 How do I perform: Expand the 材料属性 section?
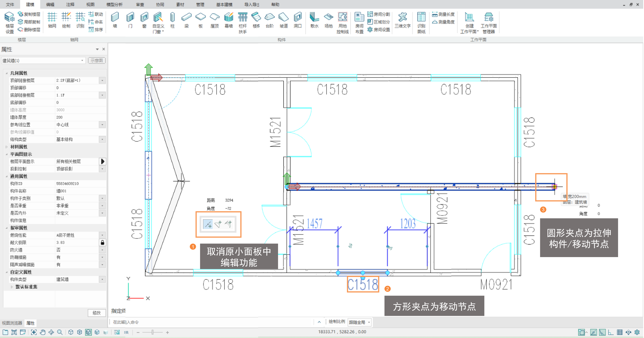click(x=7, y=147)
